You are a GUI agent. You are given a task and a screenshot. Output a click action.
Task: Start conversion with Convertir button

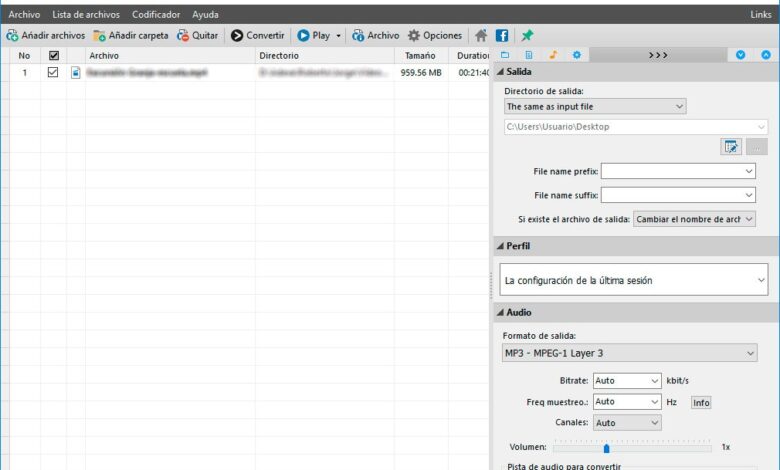[x=258, y=35]
